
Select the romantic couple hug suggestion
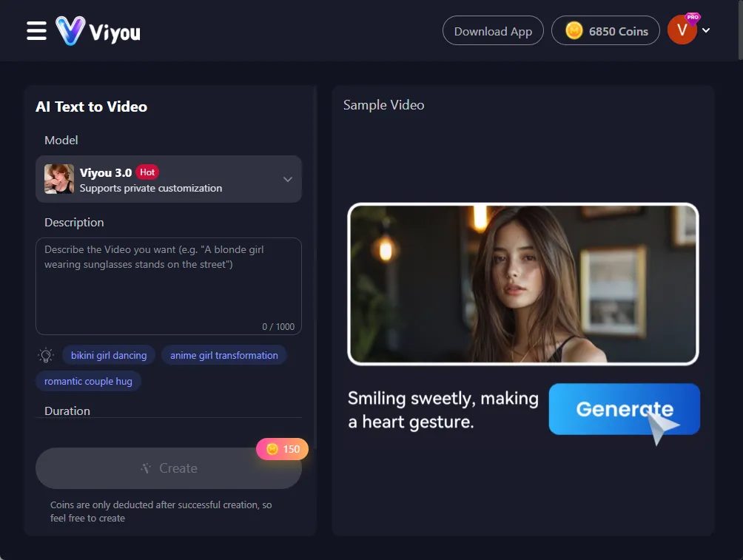click(88, 381)
